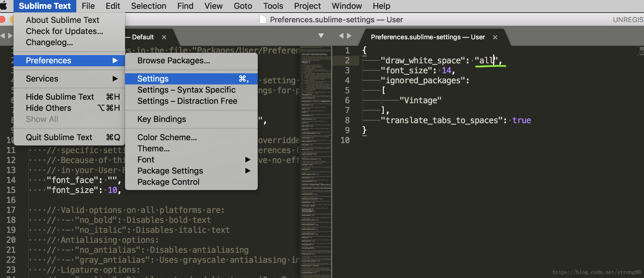Go to previous tab in left pane
This screenshot has height=278, width=644.
coord(2,36)
